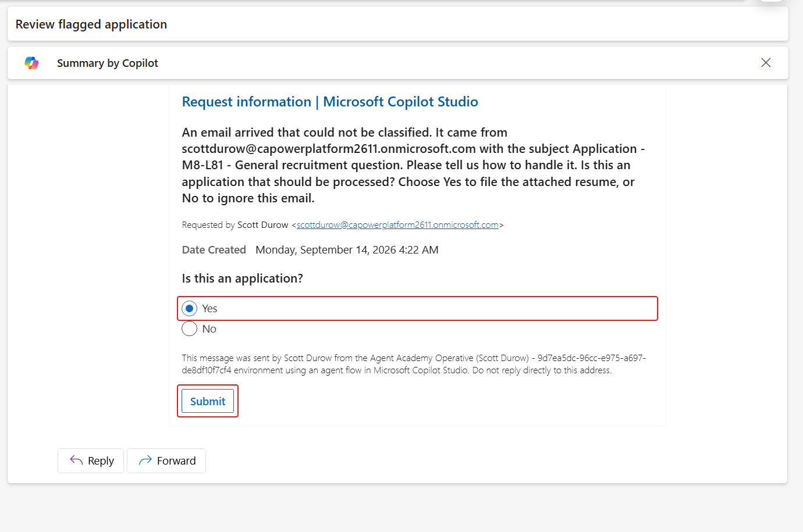Reply to the flagged application email
This screenshot has width=803, height=532.
(91, 461)
